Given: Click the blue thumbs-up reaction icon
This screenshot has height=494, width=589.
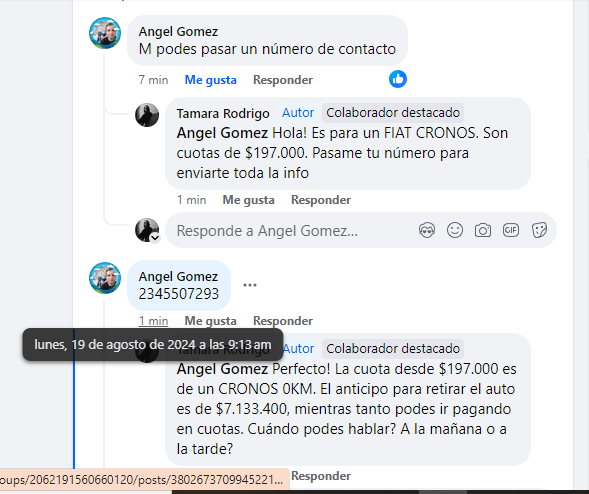Looking at the screenshot, I should point(398,79).
